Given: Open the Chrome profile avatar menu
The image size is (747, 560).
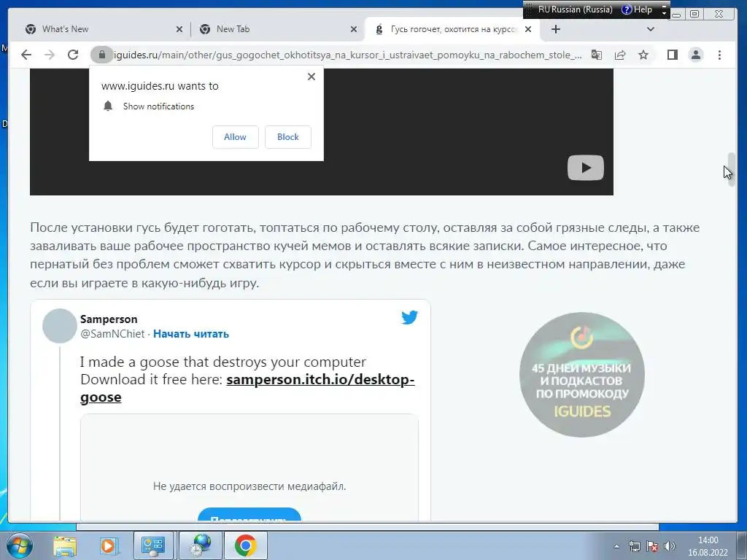Looking at the screenshot, I should click(x=695, y=55).
